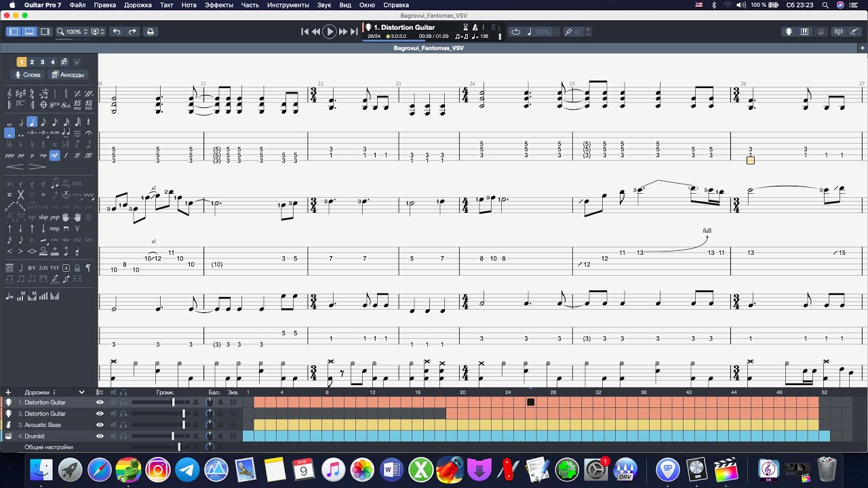Open Дорожка menu
Screen dimensions: 868x488
138,5
